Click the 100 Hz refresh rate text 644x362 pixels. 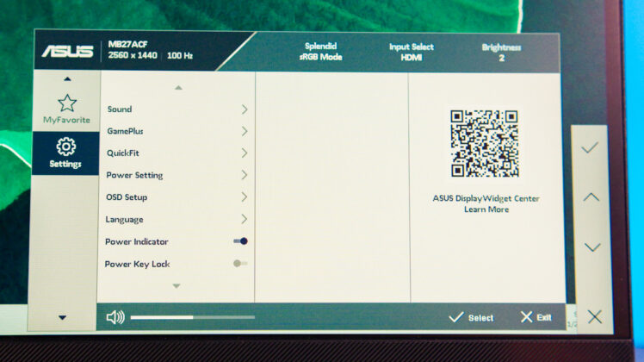point(180,55)
